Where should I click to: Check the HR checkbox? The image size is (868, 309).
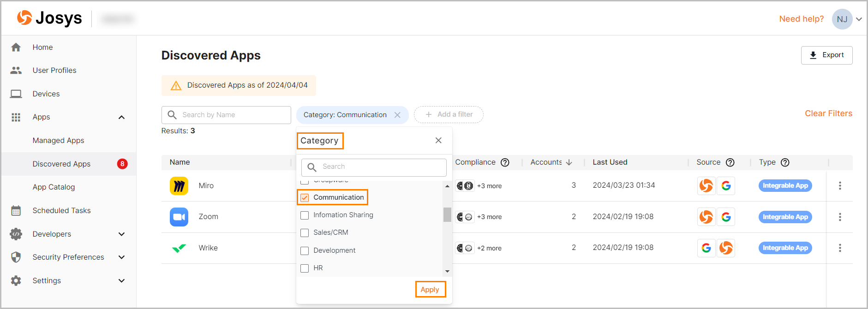click(305, 268)
